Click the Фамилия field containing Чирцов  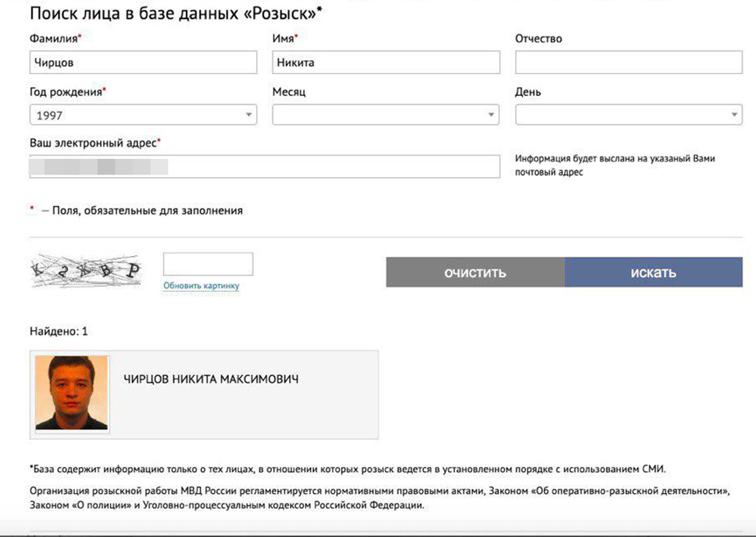[x=143, y=63]
